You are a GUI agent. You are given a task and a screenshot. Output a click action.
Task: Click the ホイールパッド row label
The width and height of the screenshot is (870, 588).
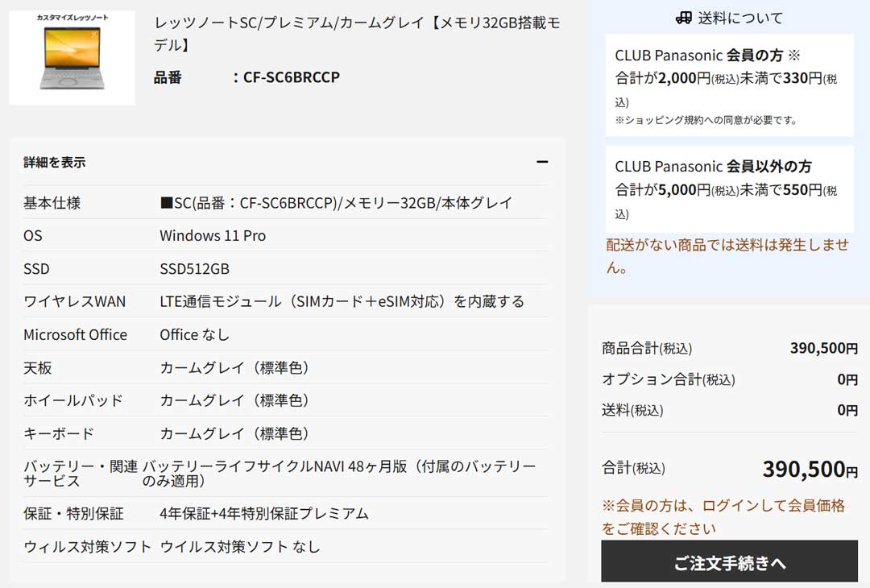click(x=72, y=400)
